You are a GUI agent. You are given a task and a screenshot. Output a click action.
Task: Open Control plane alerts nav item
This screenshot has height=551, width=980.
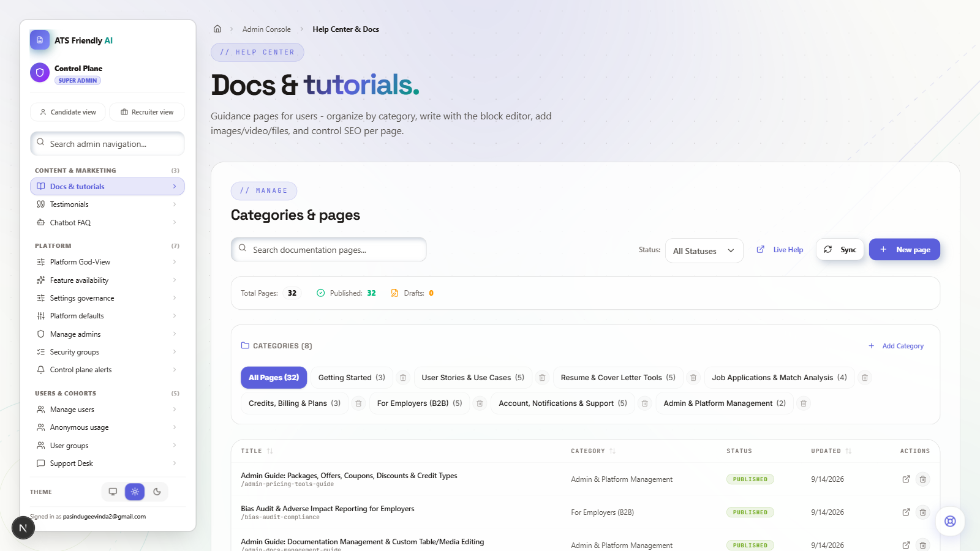[107, 370]
